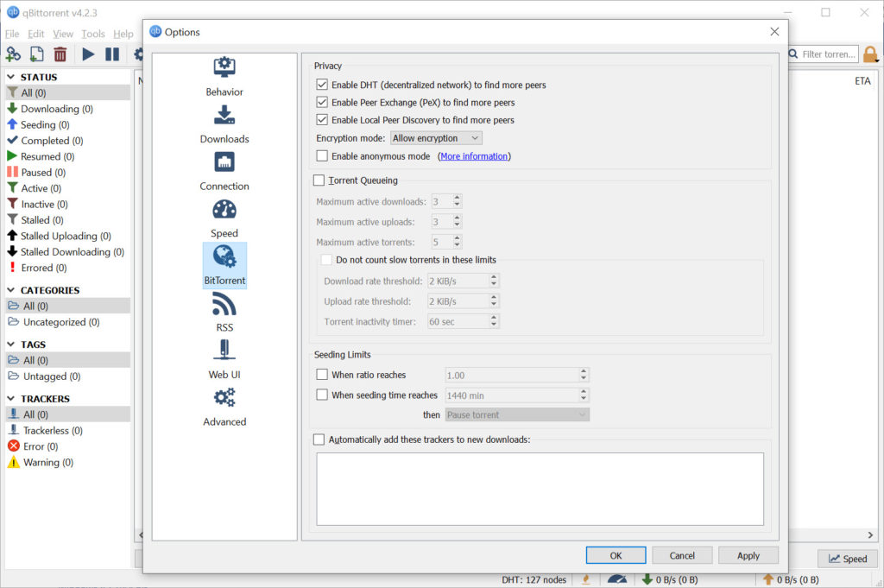Select the BitTorrent options page
This screenshot has height=588, width=884.
pos(224,266)
